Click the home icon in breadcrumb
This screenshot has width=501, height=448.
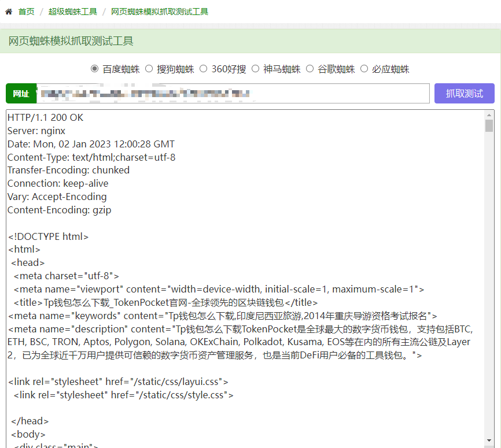(x=9, y=12)
